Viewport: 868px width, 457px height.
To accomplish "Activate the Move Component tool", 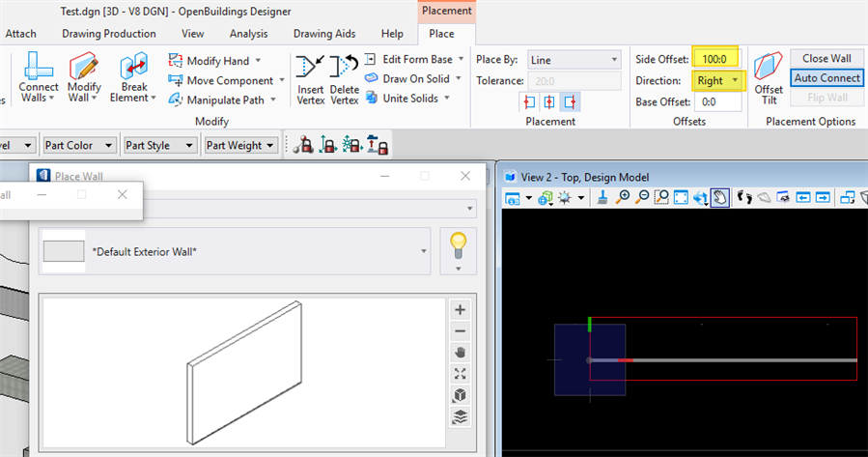I will point(226,81).
